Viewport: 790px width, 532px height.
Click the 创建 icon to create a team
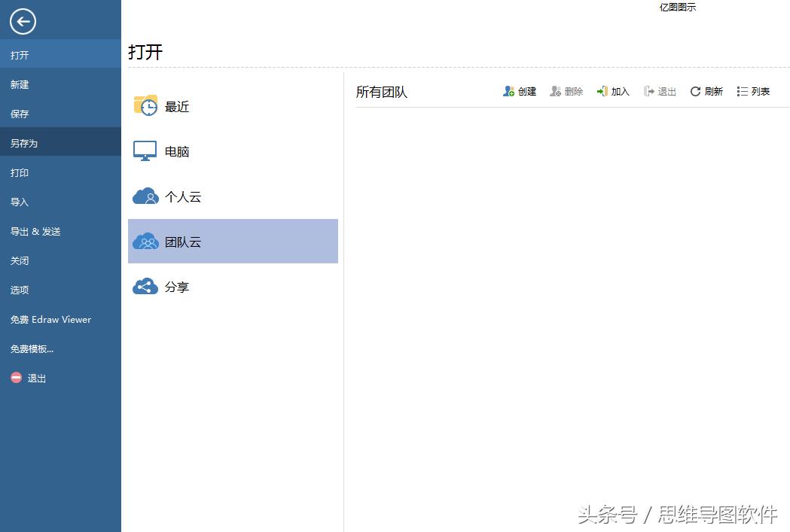(519, 91)
